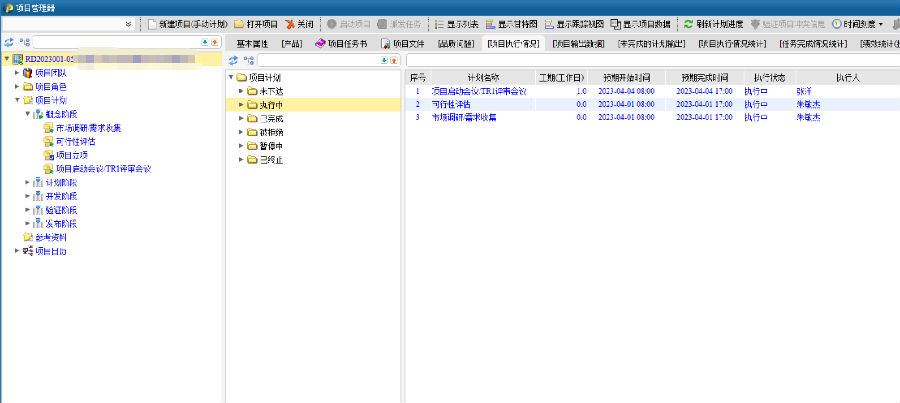Collapse the RD2023001 project root node

click(x=6, y=59)
